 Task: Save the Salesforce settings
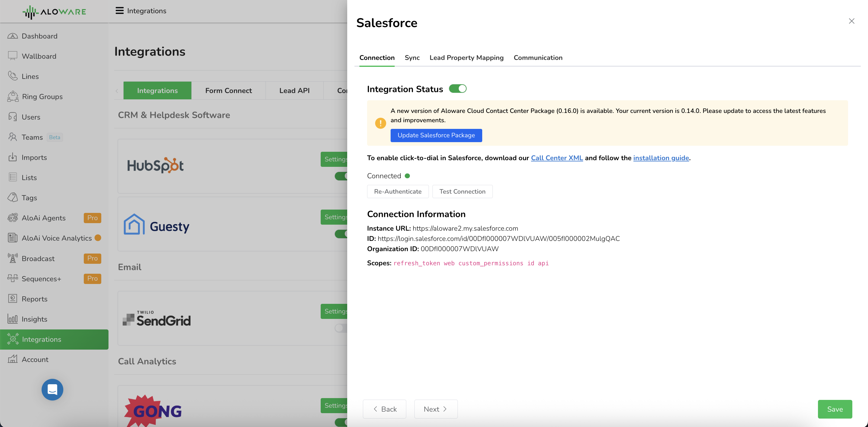pos(835,409)
